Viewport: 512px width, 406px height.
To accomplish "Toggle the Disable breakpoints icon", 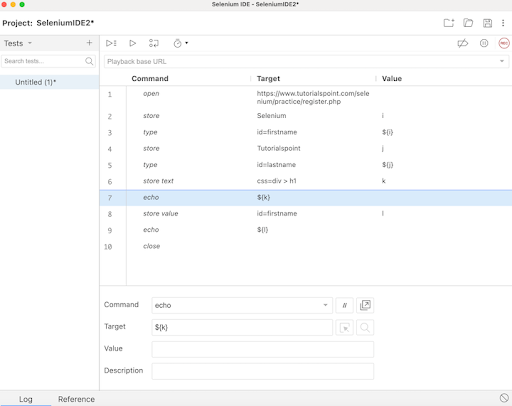I will click(x=463, y=43).
